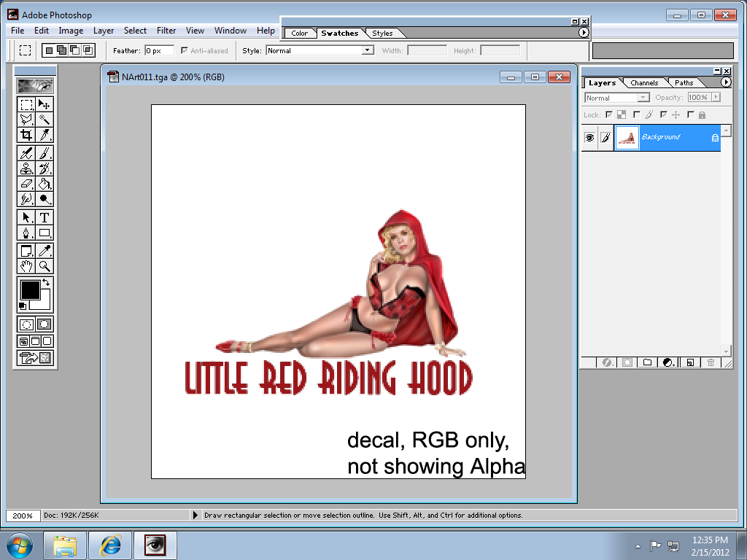Switch to Standard Mode editing
Image resolution: width=747 pixels, height=560 pixels.
pos(26,324)
